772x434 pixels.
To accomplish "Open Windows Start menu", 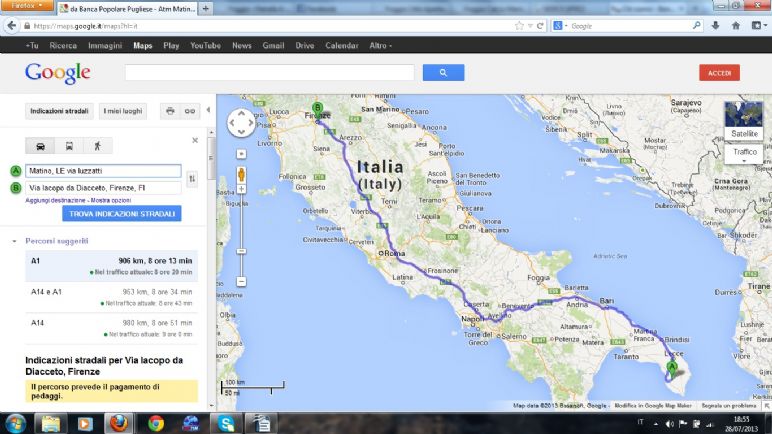I will (x=16, y=424).
